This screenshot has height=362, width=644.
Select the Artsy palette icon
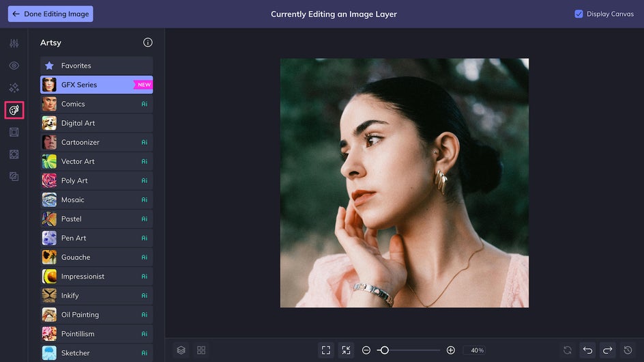[14, 110]
